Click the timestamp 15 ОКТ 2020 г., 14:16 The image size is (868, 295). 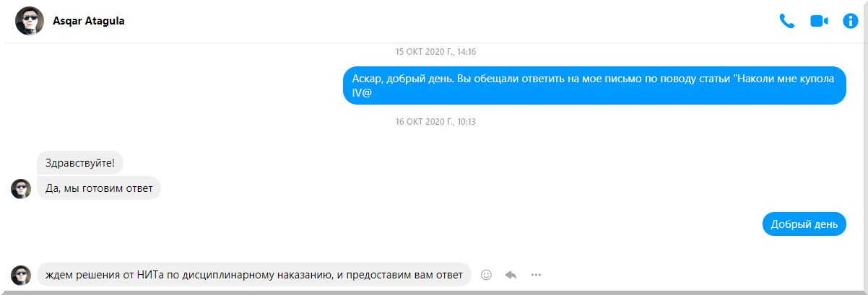click(x=435, y=52)
